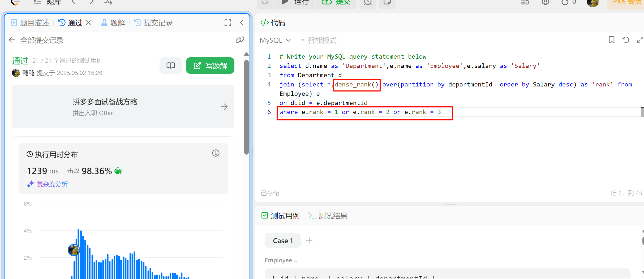This screenshot has height=279, width=644.
Task: Select the 通过 submission tab
Action: [x=70, y=23]
